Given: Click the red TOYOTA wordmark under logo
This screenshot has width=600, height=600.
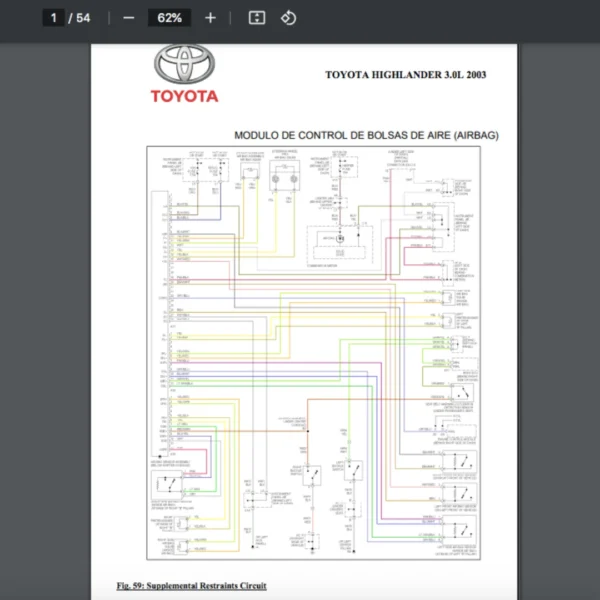Looking at the screenshot, I should coord(184,97).
